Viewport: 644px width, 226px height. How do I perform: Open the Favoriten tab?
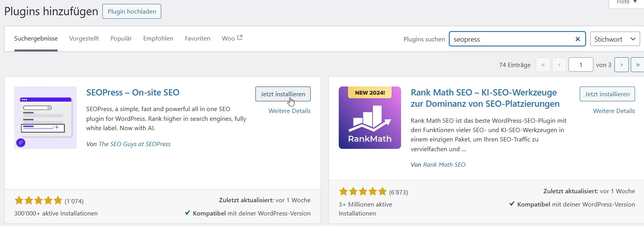[197, 38]
